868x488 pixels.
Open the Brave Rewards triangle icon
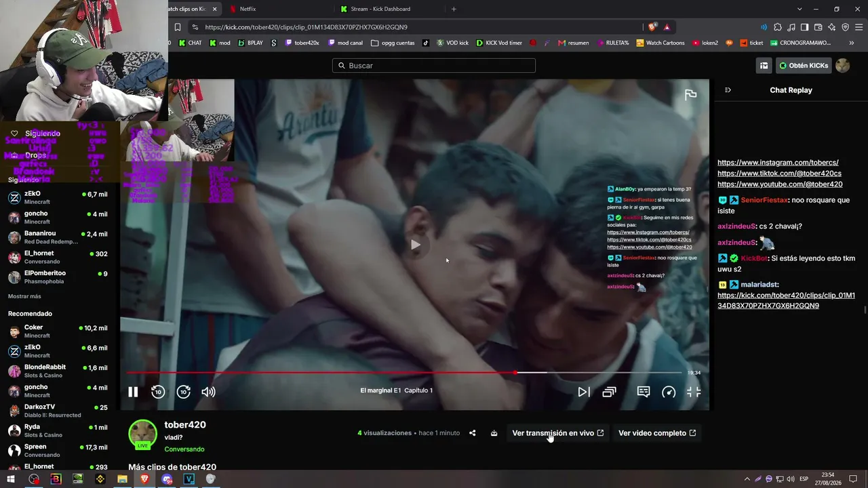pos(667,27)
